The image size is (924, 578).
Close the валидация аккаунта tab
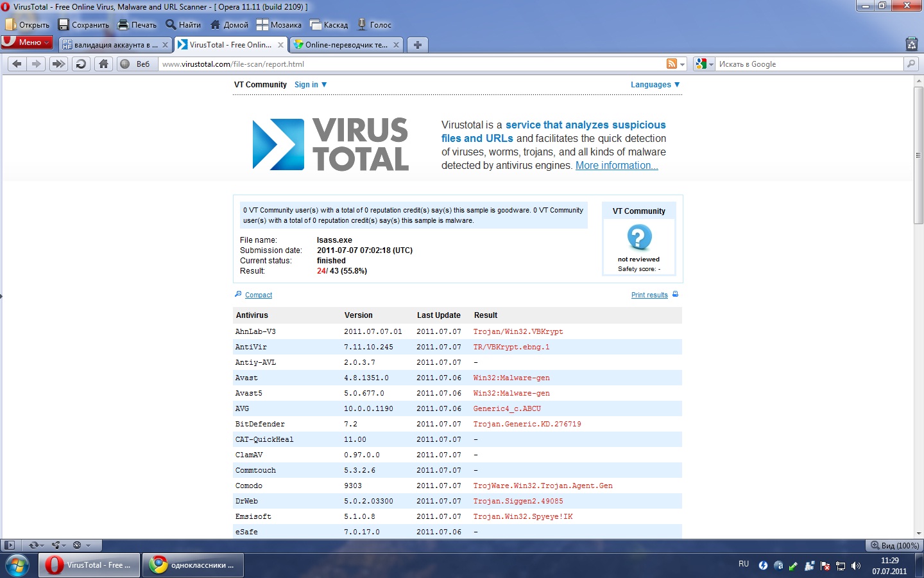(x=165, y=45)
